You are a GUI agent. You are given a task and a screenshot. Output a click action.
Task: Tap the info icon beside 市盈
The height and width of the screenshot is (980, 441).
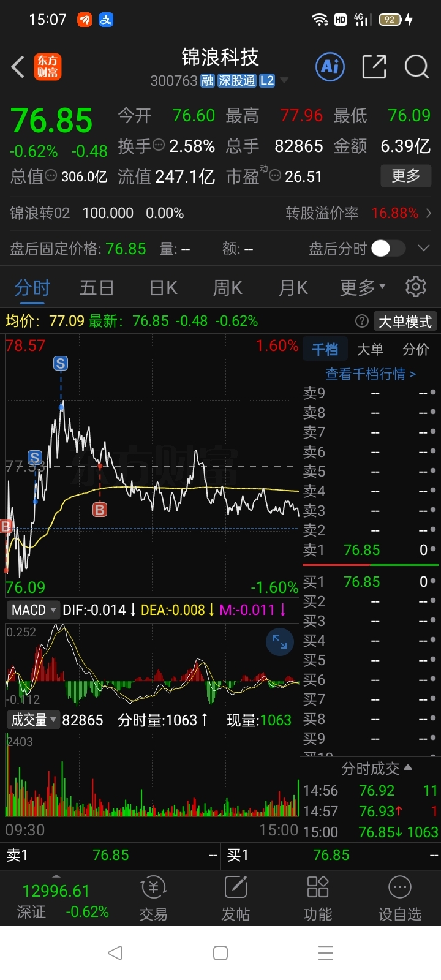[x=275, y=176]
